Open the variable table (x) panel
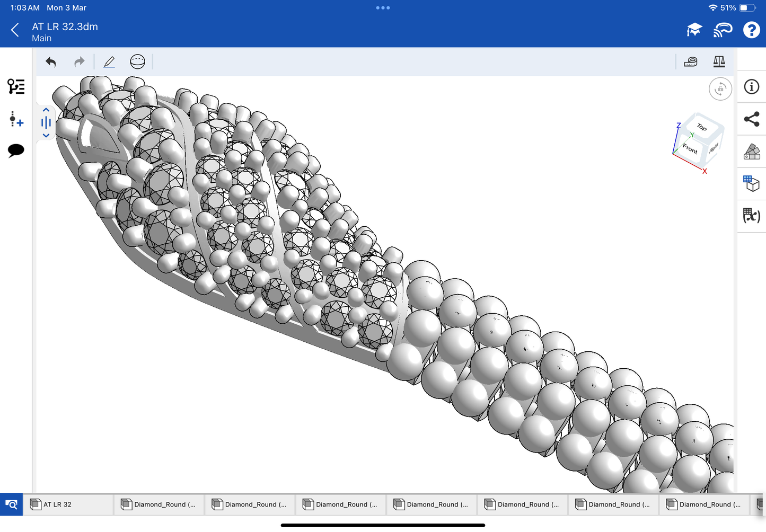The height and width of the screenshot is (532, 766). pyautogui.click(x=751, y=216)
